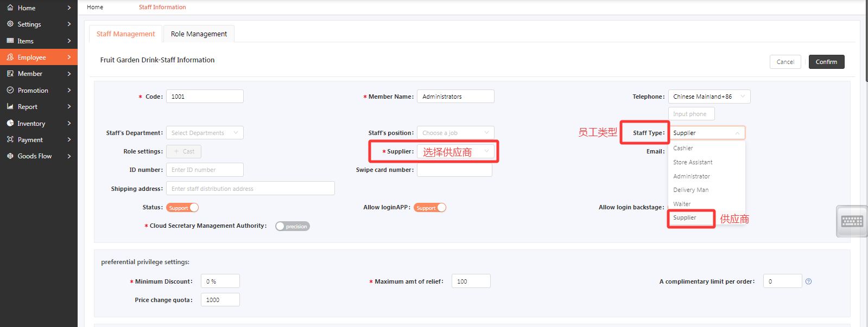Viewport: 868px width, 327px height.
Task: Expand the Staff's position dropdown
Action: (x=455, y=133)
